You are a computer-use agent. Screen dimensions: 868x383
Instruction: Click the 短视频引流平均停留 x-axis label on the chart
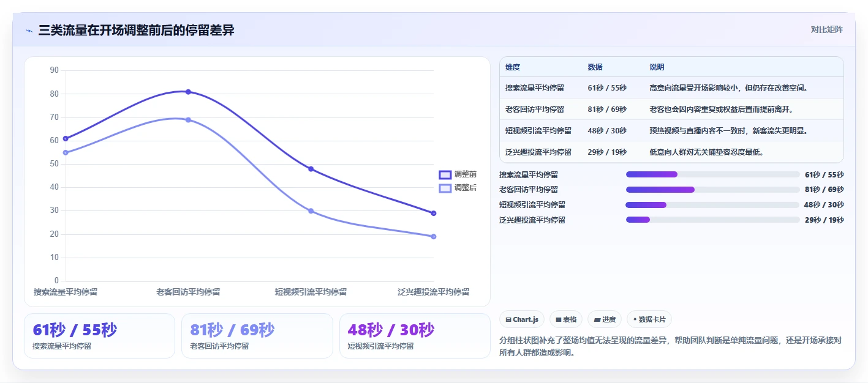311,292
